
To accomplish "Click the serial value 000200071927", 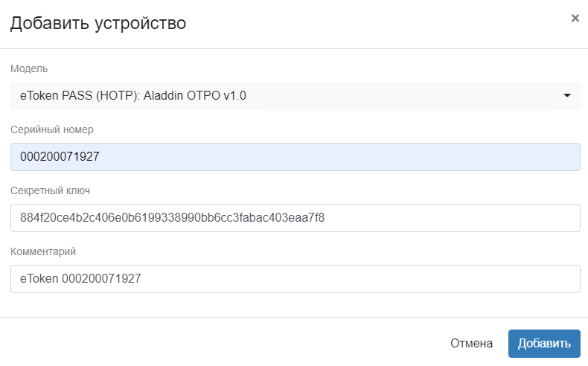I will click(x=60, y=157).
